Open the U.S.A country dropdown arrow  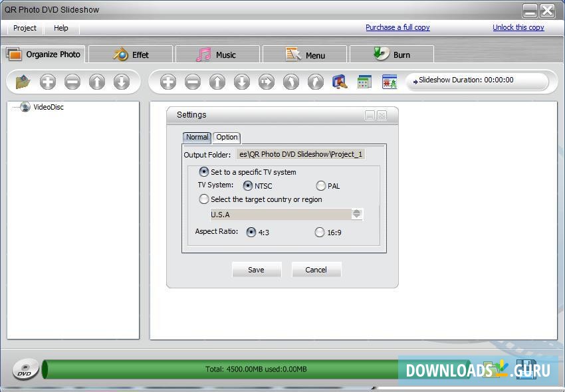(x=357, y=214)
